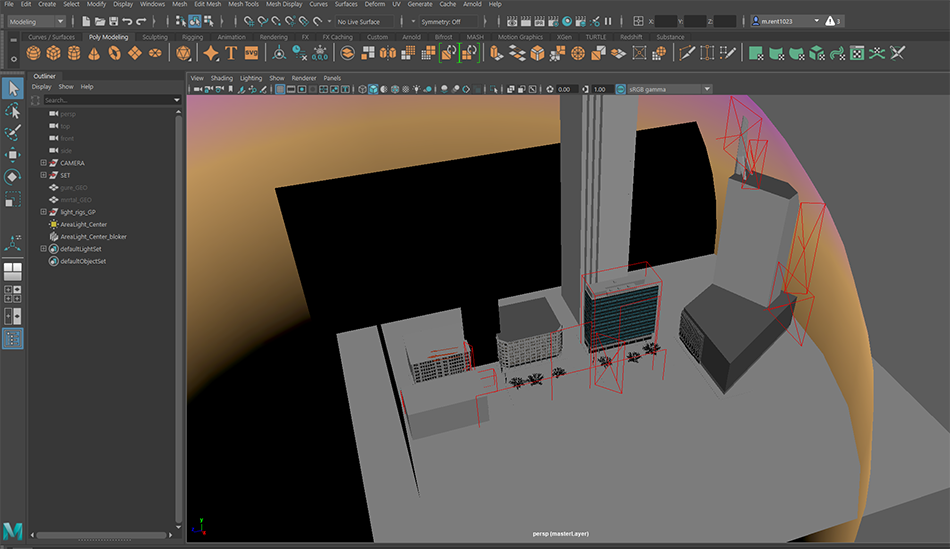This screenshot has width=950, height=549.
Task: Toggle use all lights in viewport
Action: coord(416,89)
